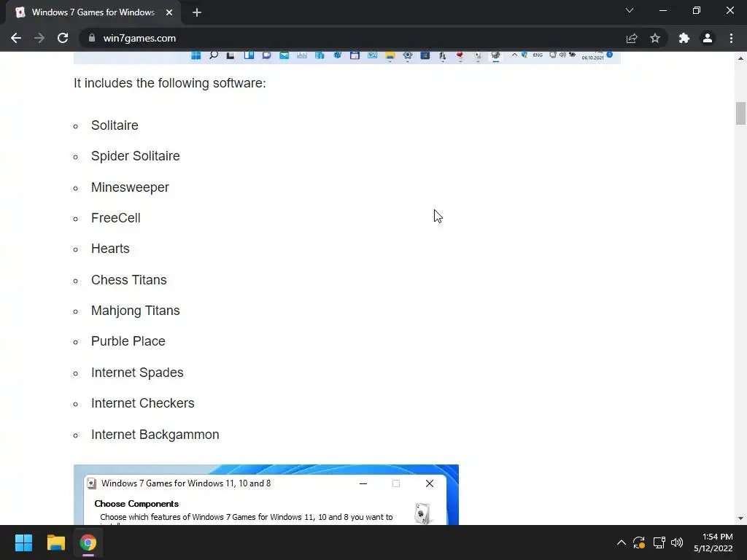
Task: Open the Windows Start menu
Action: [23, 542]
